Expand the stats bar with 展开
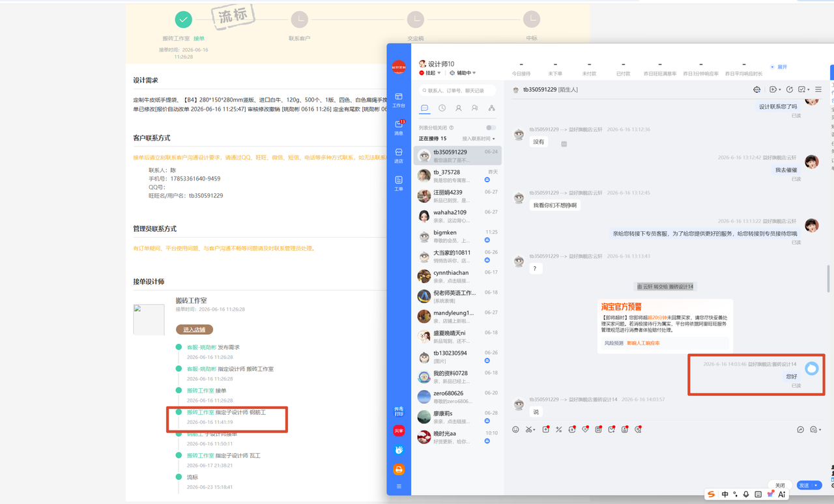The width and height of the screenshot is (834, 504). click(779, 67)
